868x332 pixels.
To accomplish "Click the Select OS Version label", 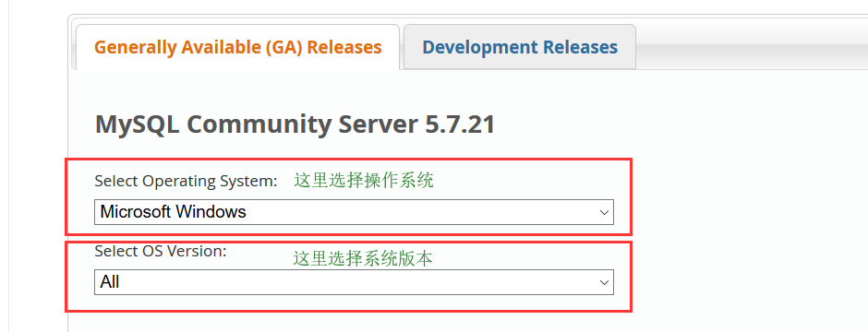I will coord(161,251).
